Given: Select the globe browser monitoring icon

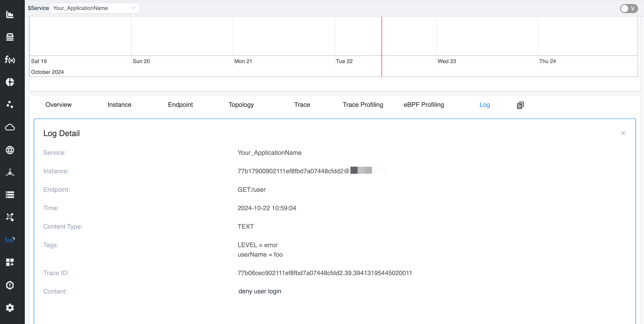Looking at the screenshot, I should (10, 150).
